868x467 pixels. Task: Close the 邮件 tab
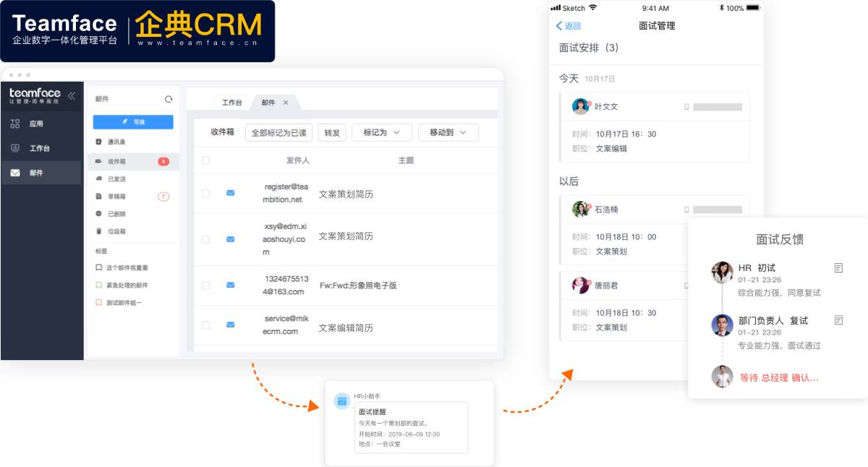286,103
